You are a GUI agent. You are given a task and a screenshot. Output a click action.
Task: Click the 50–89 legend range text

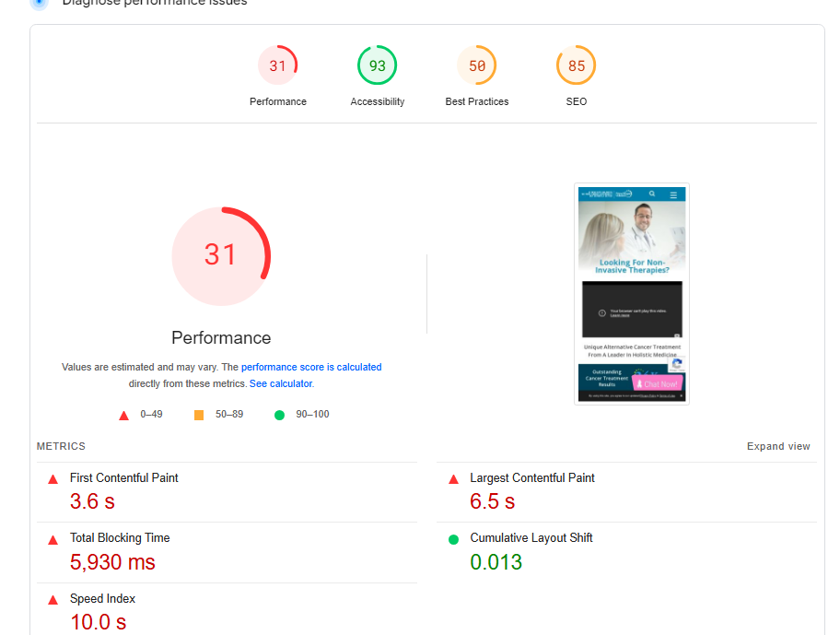click(229, 414)
